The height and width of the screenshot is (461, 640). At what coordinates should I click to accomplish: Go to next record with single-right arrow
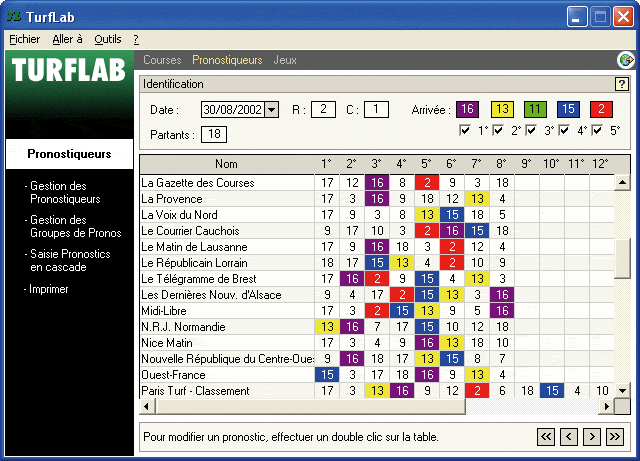click(592, 436)
